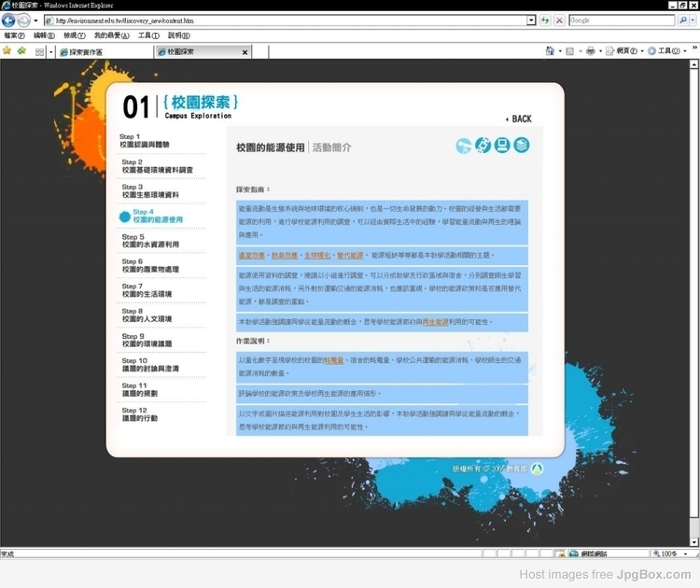The width and height of the screenshot is (700, 588).
Task: Click the refresh page icon
Action: pos(546,20)
